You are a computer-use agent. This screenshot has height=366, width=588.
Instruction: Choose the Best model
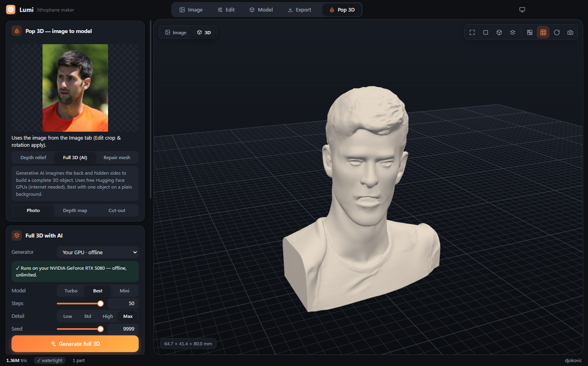[x=98, y=291]
